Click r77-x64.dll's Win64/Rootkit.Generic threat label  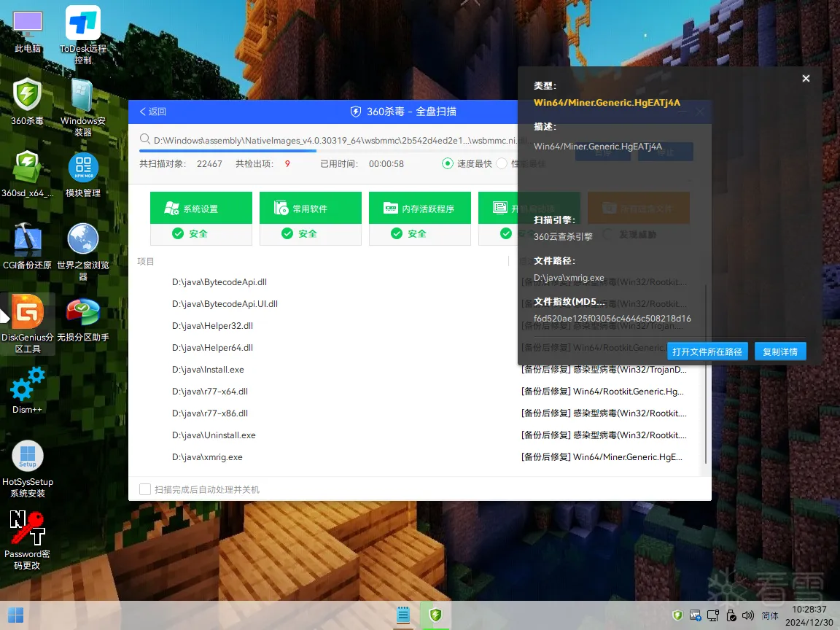[x=602, y=391]
